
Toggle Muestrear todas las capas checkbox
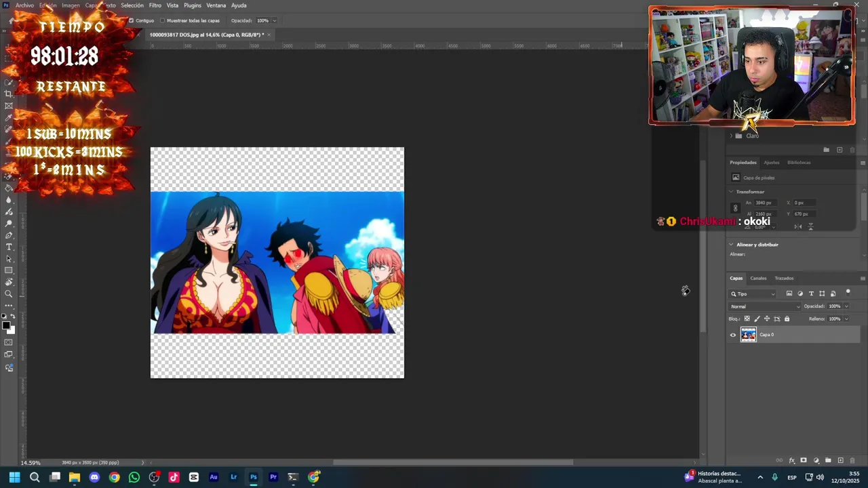(163, 20)
